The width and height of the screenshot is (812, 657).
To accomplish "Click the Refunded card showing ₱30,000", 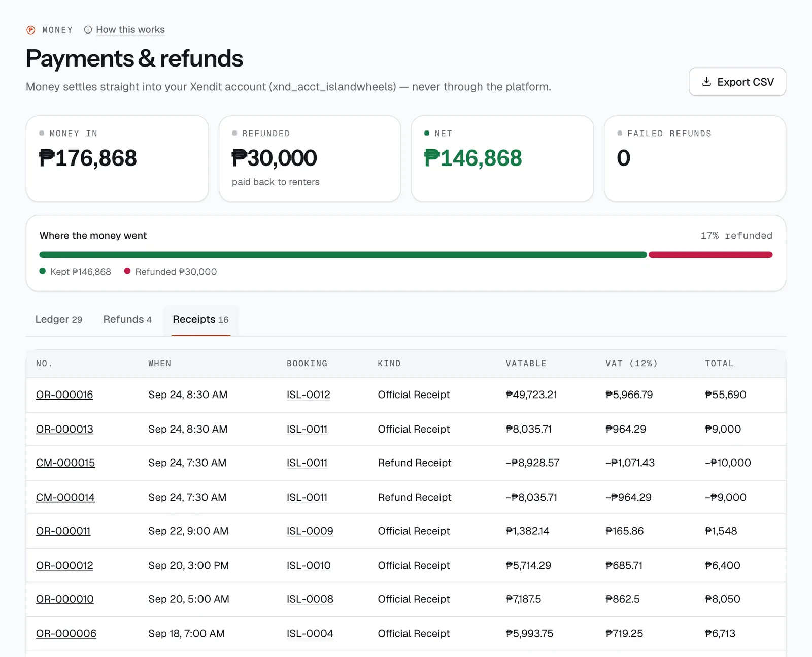I will click(310, 158).
